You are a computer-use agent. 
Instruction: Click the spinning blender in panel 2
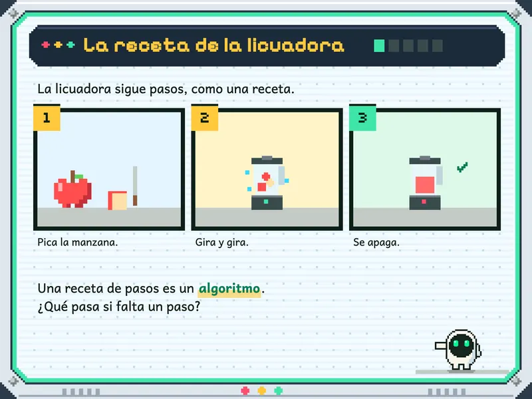click(267, 183)
